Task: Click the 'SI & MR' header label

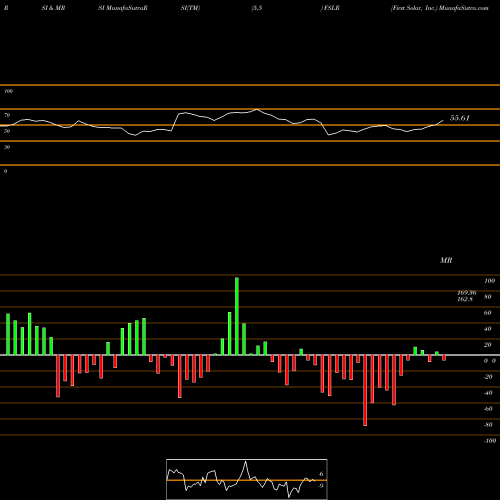Action: tap(53, 8)
